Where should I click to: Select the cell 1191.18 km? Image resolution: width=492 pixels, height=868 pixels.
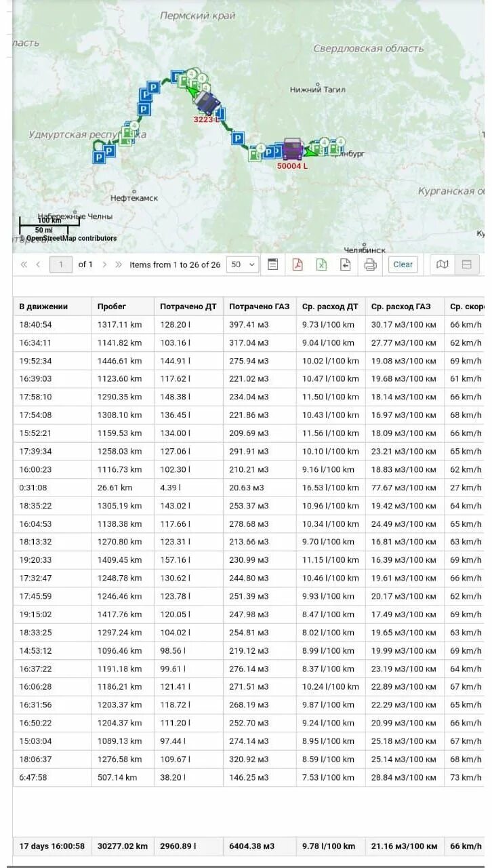pos(123,669)
